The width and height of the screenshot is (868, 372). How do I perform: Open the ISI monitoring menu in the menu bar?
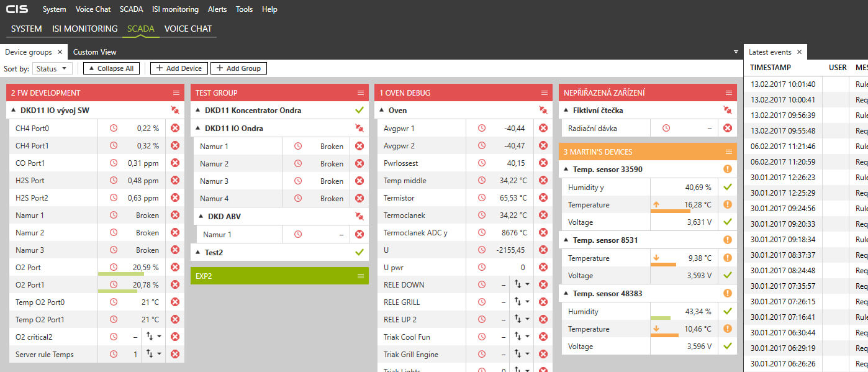175,9
